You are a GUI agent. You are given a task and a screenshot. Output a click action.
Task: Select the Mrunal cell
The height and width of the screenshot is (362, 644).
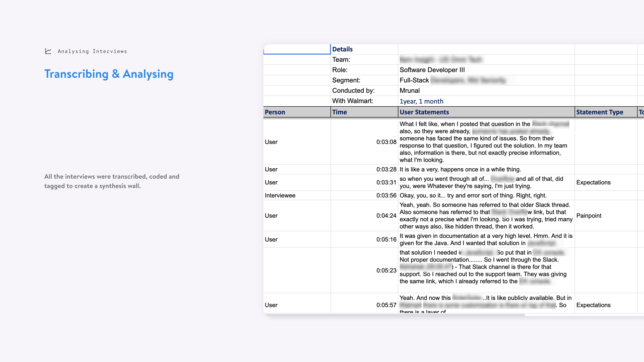[486, 90]
